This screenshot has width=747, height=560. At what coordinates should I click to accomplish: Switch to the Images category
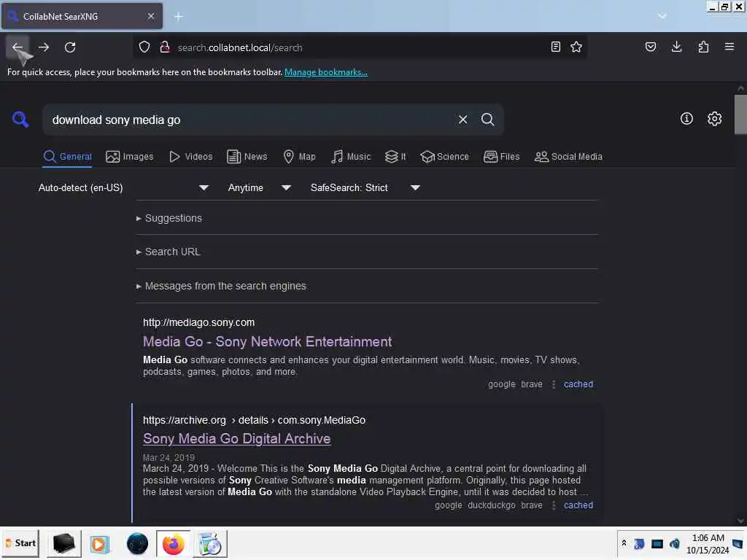tap(130, 157)
